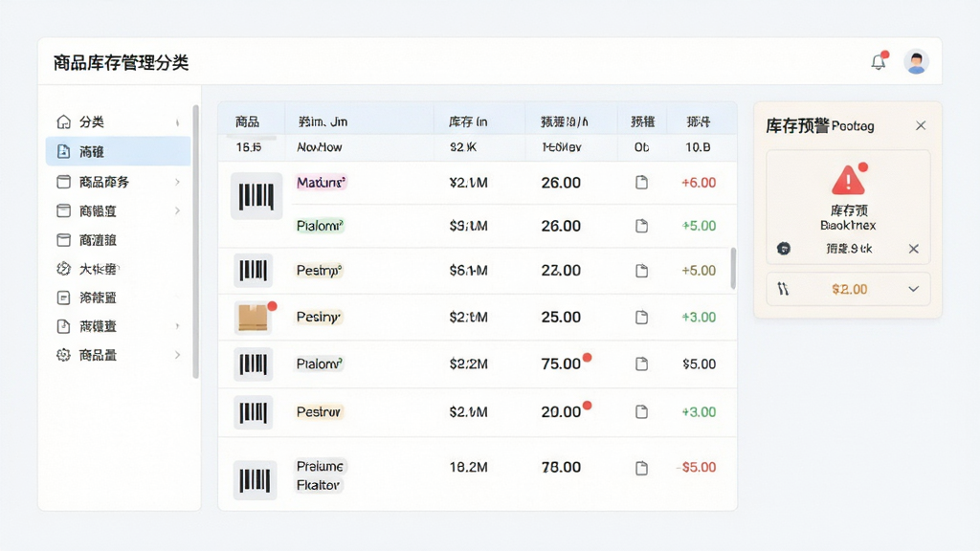Open the barcode thumbnail in the 22.00 row
The image size is (980, 551).
point(253,271)
